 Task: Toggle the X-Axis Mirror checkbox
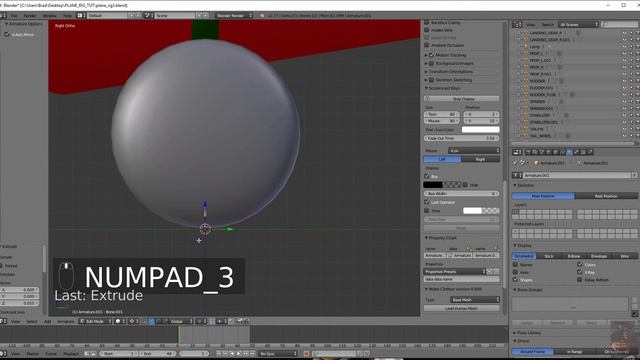click(x=7, y=35)
